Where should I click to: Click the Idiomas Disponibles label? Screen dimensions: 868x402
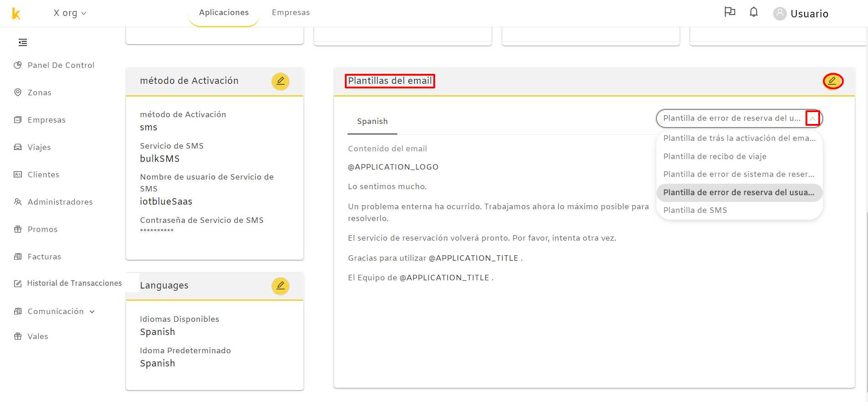pos(179,319)
